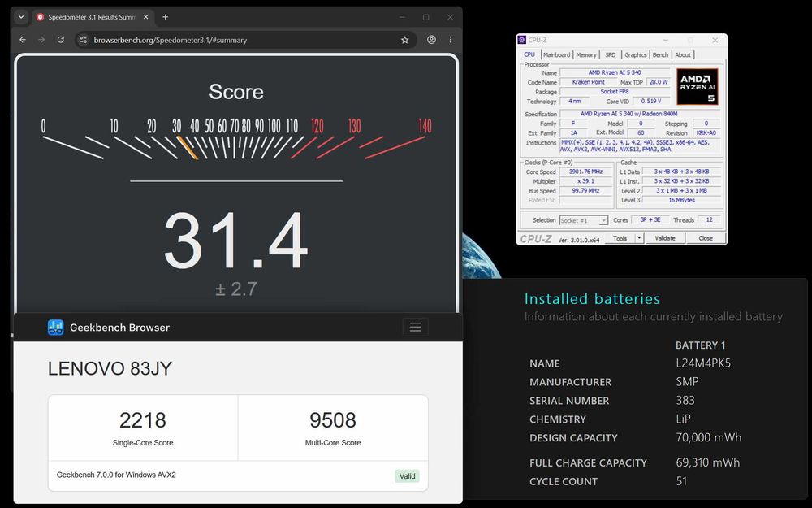This screenshot has height=508, width=812.
Task: Open Chrome's three-dot menu
Action: (x=451, y=40)
